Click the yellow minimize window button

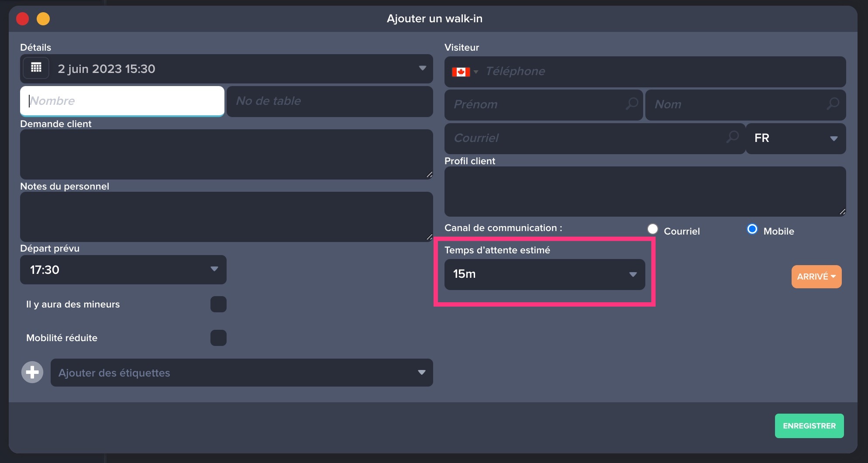point(43,19)
